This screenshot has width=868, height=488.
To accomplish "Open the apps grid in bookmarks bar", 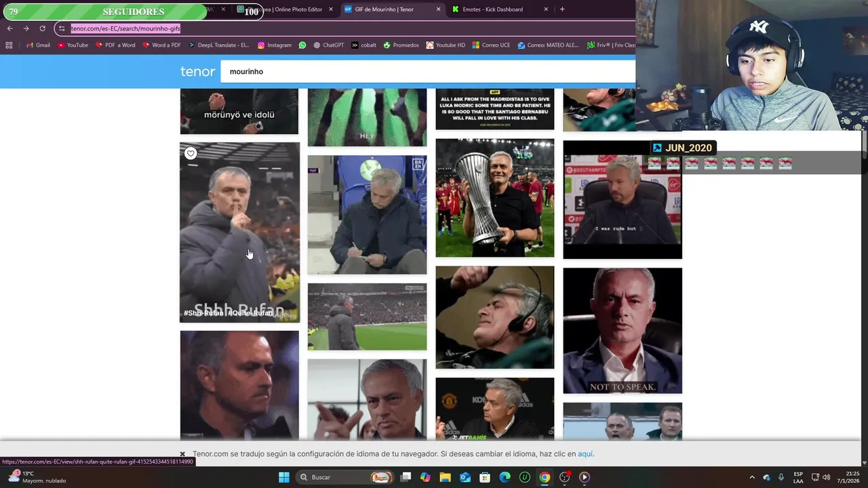I will tap(9, 45).
